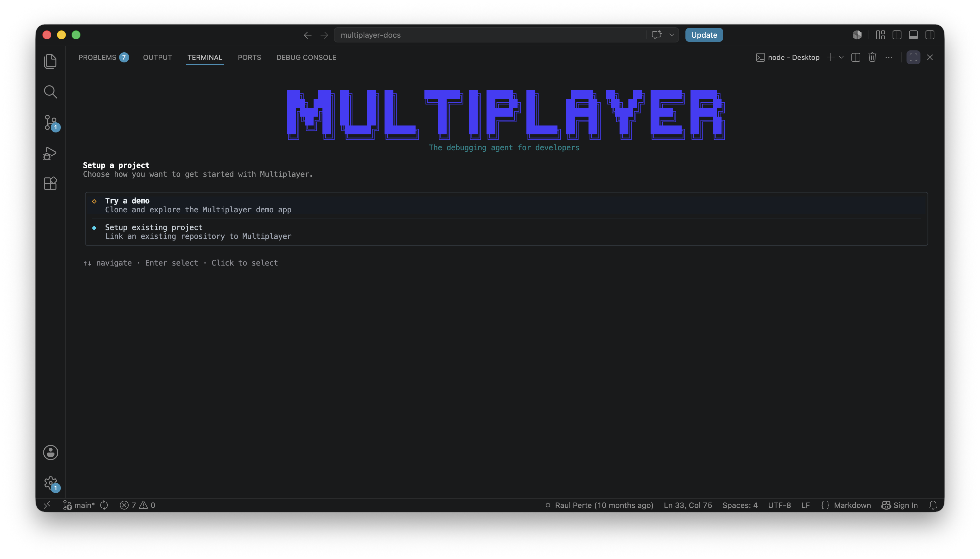Screen dimensions: 980x559
Task: Open the DEBUG CONSOLE tab
Action: (x=306, y=57)
